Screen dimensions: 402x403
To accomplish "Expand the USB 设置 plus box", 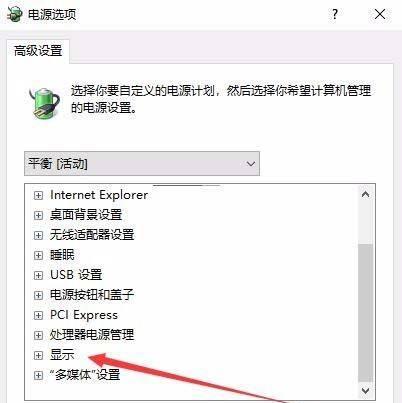I will click(38, 275).
